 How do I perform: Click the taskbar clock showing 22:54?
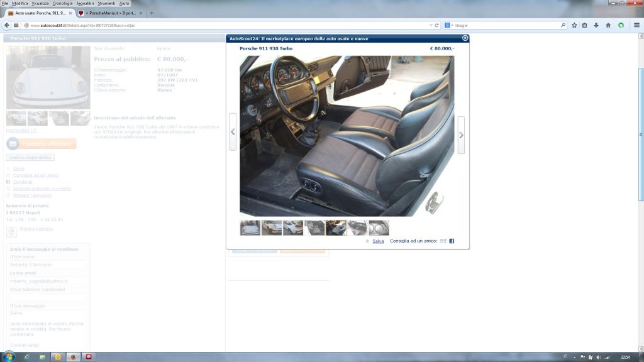click(625, 357)
